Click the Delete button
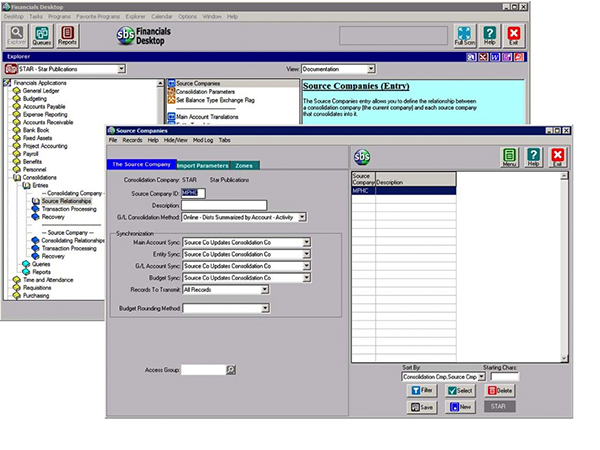This screenshot has height=450, width=600. (x=503, y=391)
